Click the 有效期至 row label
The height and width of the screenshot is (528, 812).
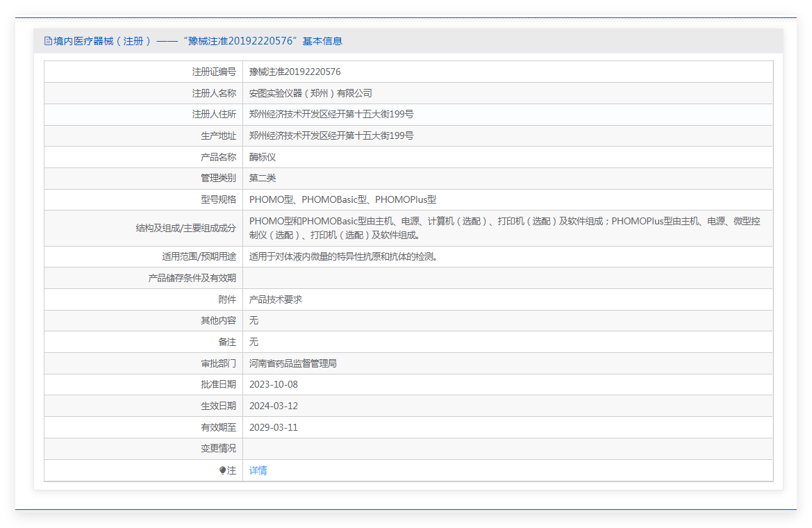[x=219, y=427]
